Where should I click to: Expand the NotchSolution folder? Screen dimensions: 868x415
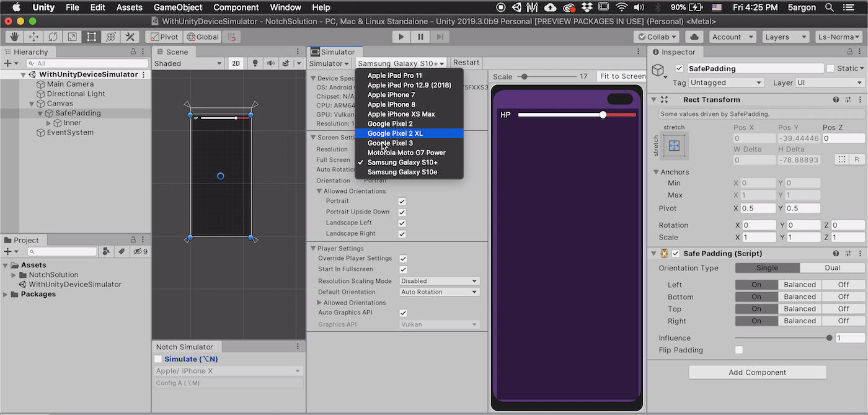[14, 275]
